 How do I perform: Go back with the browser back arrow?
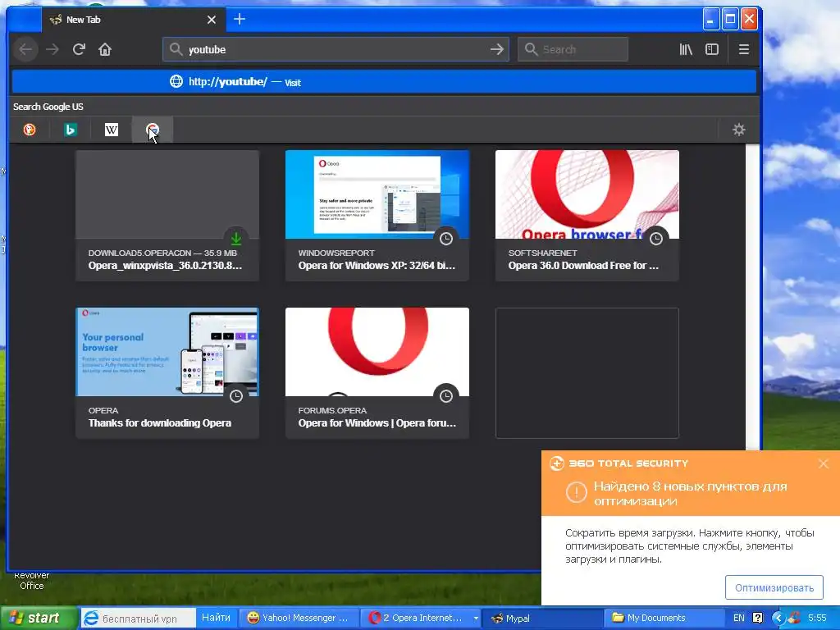(x=25, y=49)
